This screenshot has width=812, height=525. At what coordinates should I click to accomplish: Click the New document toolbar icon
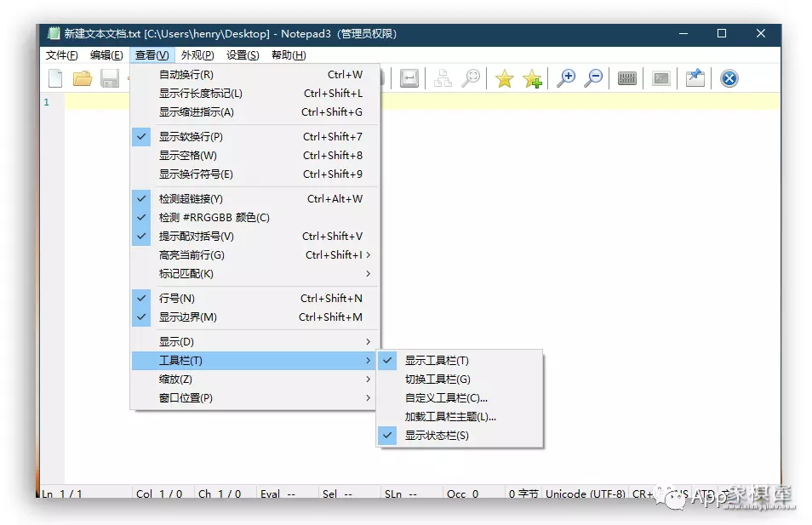55,78
